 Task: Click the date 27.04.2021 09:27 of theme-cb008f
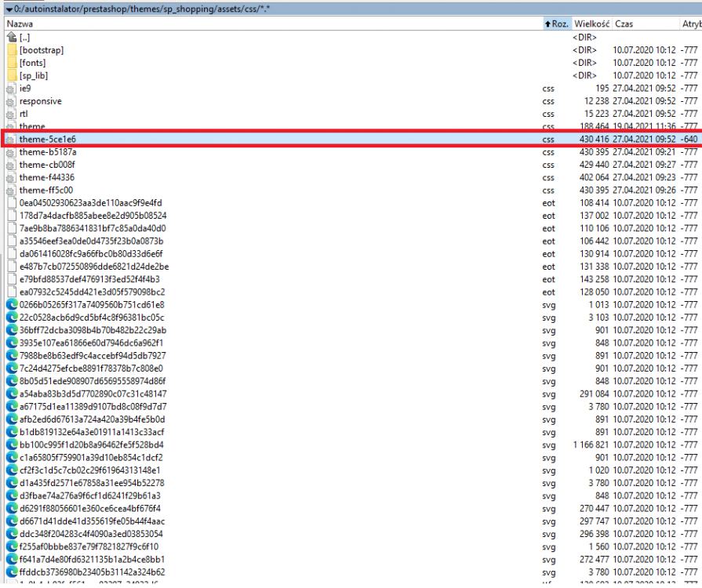[x=644, y=165]
